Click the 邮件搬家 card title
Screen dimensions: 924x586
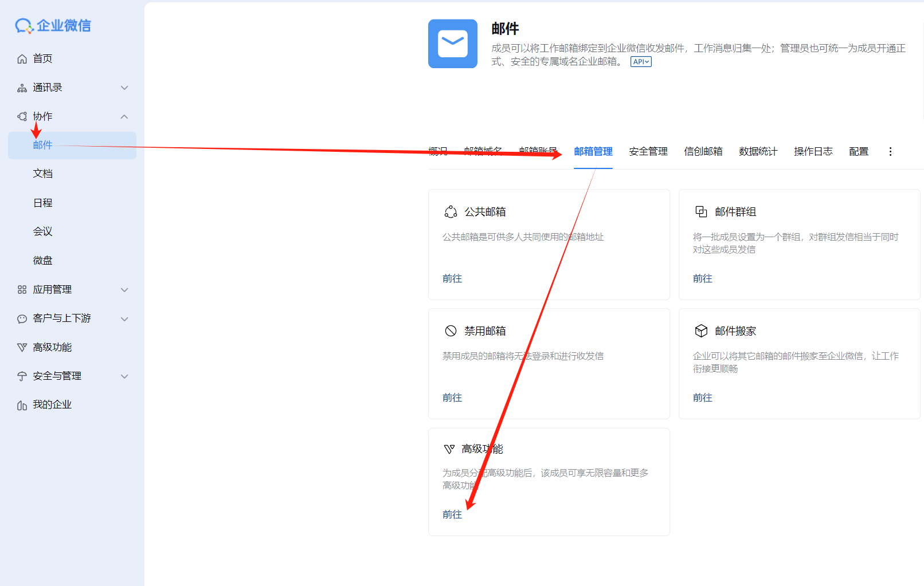pyautogui.click(x=735, y=331)
